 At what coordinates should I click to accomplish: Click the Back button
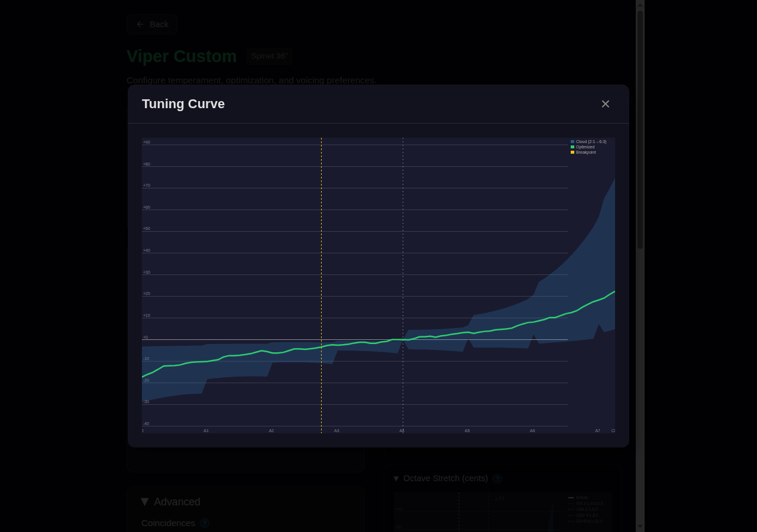(x=151, y=24)
